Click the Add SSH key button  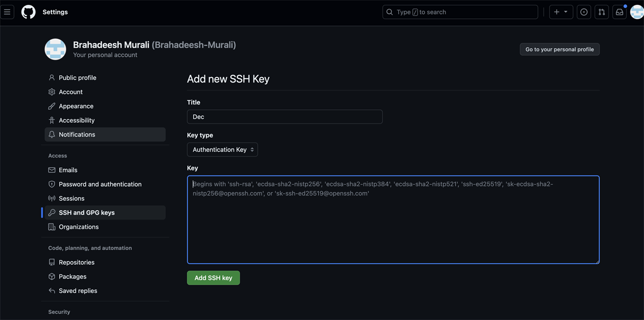tap(213, 278)
